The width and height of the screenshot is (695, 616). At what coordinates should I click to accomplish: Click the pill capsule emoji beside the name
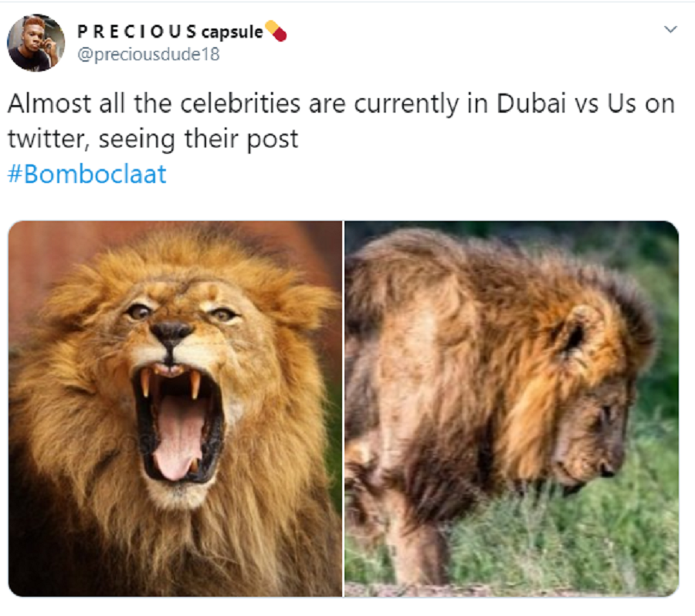click(x=276, y=32)
